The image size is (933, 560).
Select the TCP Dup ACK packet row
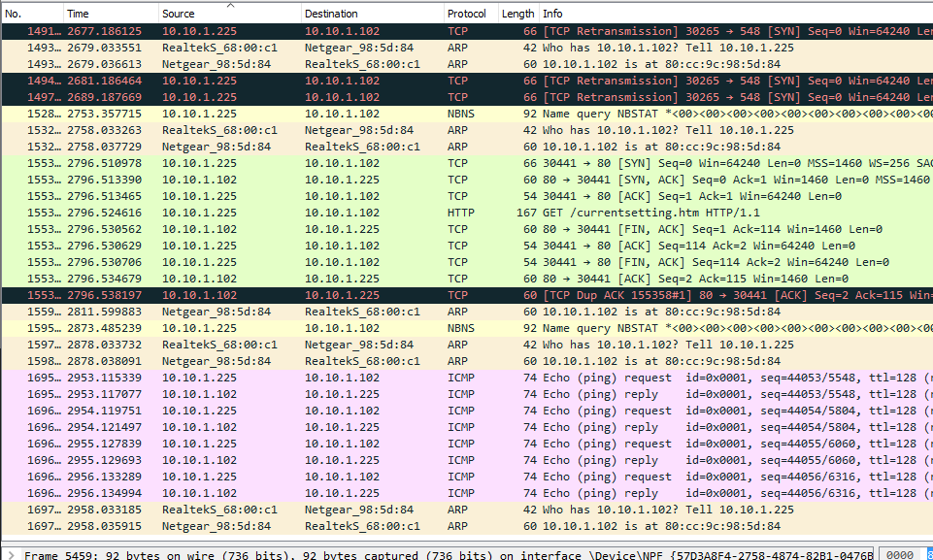point(467,295)
